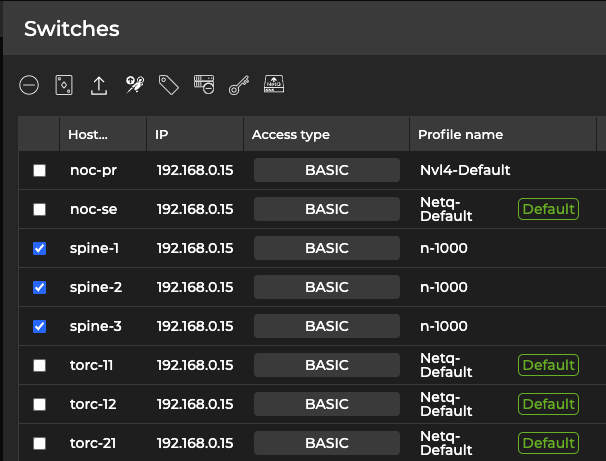Check the noc-pr switch checkbox
This screenshot has width=606, height=461.
(x=40, y=171)
